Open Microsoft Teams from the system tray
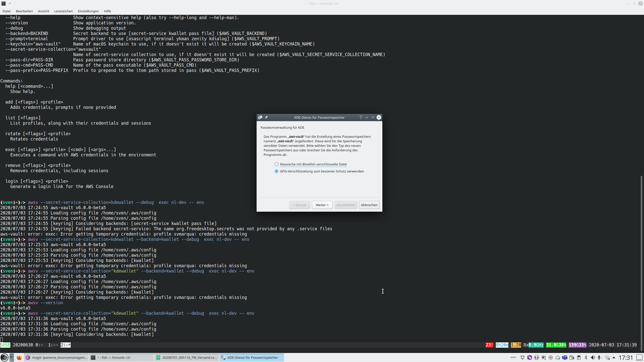The height and width of the screenshot is (362, 644). pyautogui.click(x=565, y=357)
